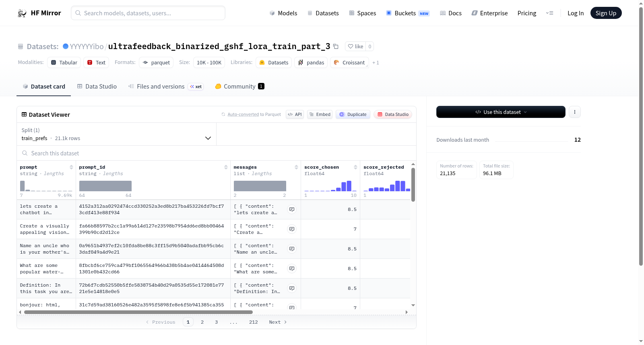The width and height of the screenshot is (644, 345).
Task: Show the +1 additional libraries
Action: click(376, 63)
